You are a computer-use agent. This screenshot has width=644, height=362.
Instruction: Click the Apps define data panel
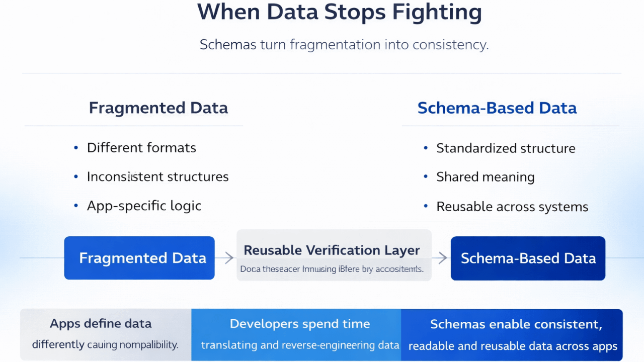pyautogui.click(x=106, y=334)
